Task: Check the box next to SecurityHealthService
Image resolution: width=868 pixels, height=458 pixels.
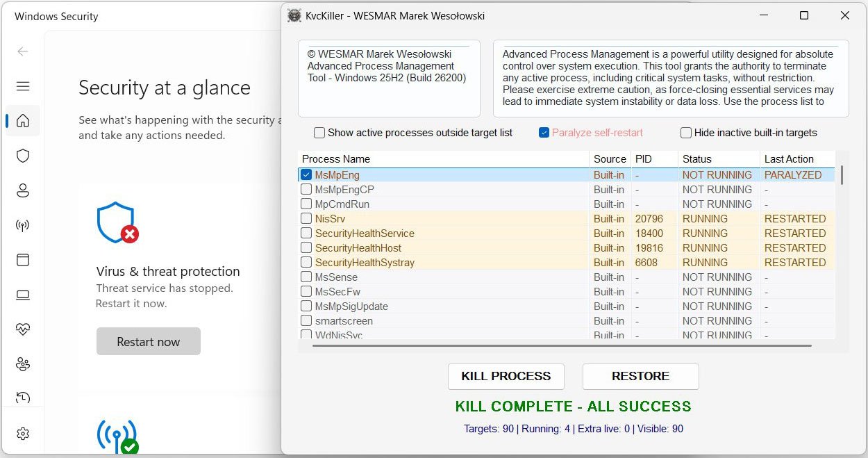Action: point(306,234)
